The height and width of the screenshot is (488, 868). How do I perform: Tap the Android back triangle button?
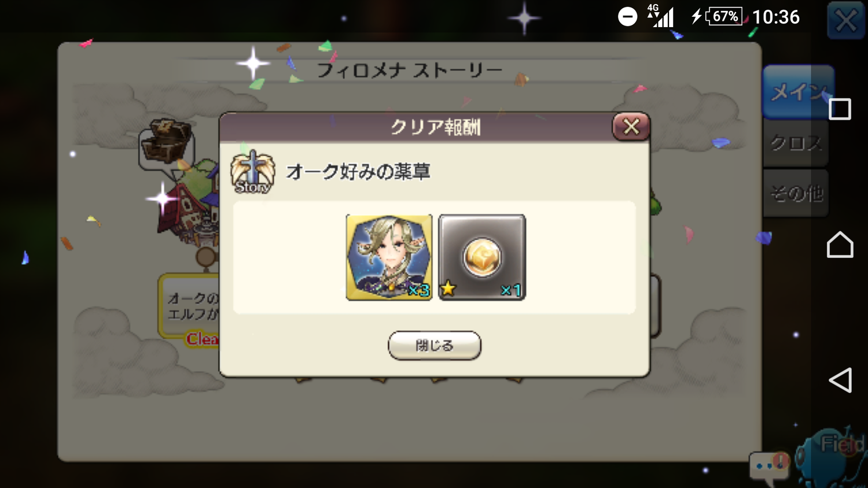click(x=840, y=380)
